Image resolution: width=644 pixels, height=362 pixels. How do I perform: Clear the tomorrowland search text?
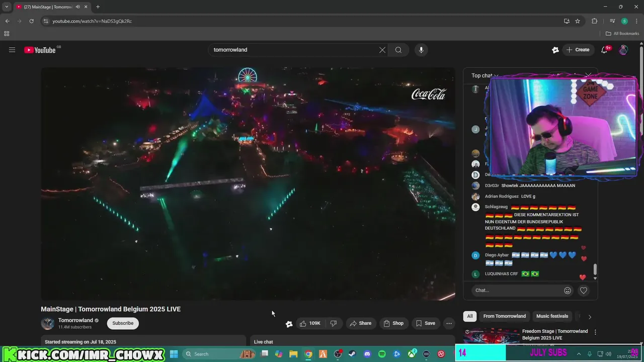coord(382,50)
